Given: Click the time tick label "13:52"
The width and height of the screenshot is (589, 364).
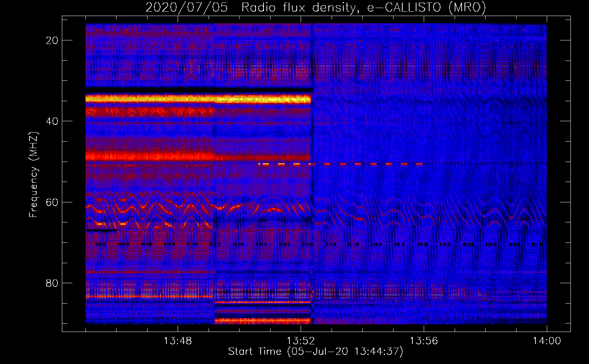Looking at the screenshot, I should (301, 341).
